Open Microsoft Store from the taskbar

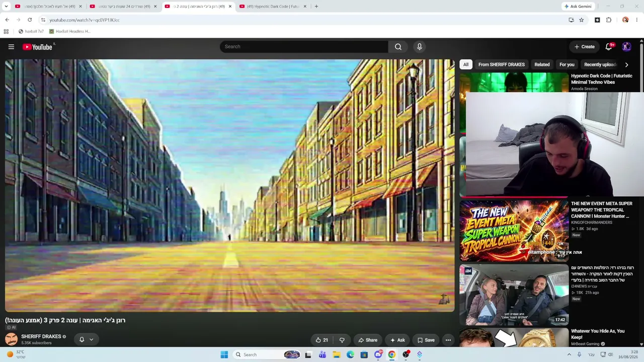click(x=364, y=354)
